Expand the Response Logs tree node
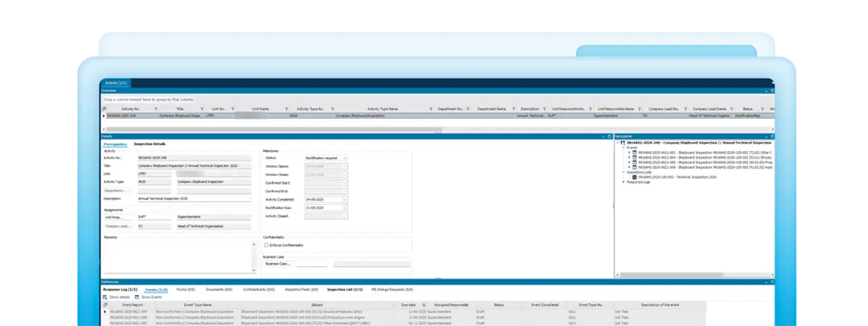This screenshot has height=326, width=868. (624, 182)
